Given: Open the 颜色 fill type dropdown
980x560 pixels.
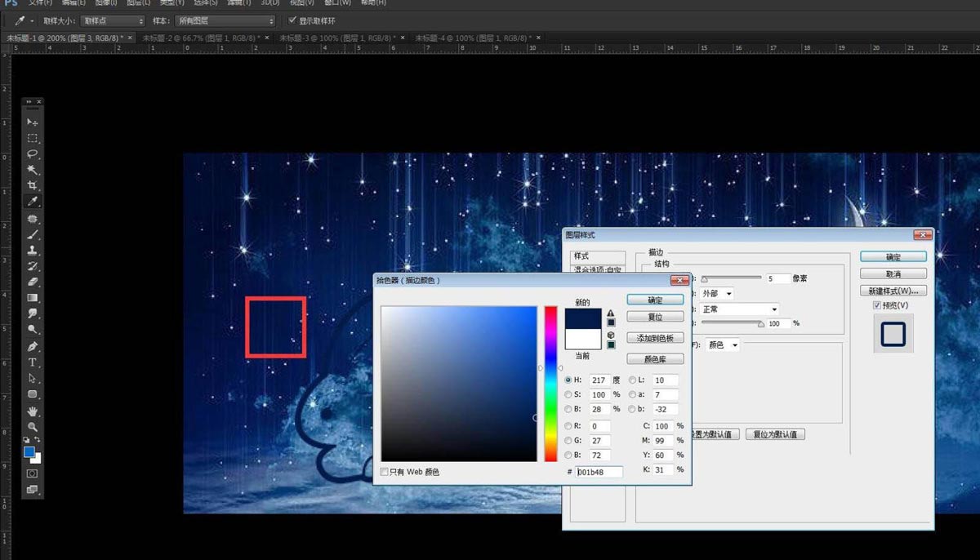Looking at the screenshot, I should click(723, 345).
